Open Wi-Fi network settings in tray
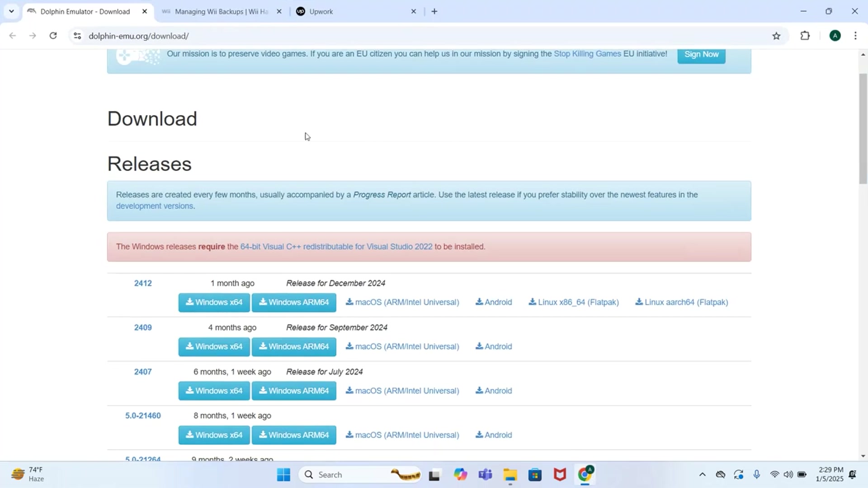The image size is (868, 488). [774, 474]
